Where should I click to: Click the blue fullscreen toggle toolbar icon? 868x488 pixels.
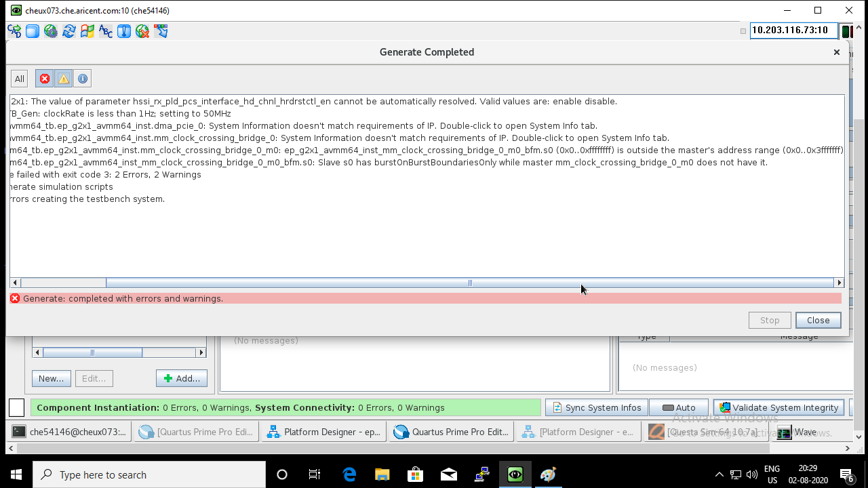(x=33, y=31)
